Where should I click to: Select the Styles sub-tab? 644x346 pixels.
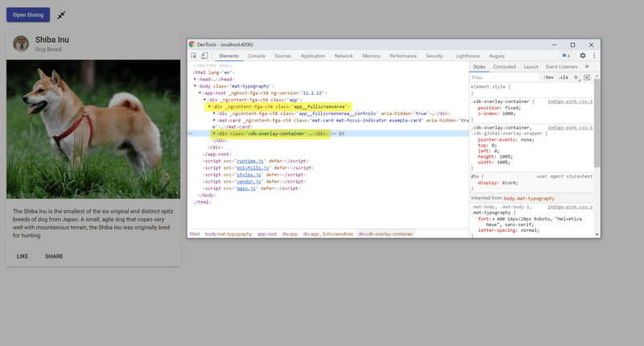(x=479, y=67)
